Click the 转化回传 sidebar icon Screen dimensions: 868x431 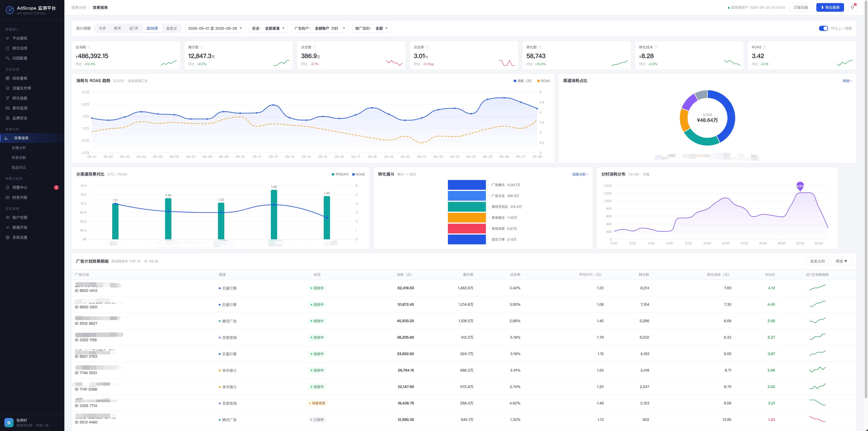click(8, 48)
